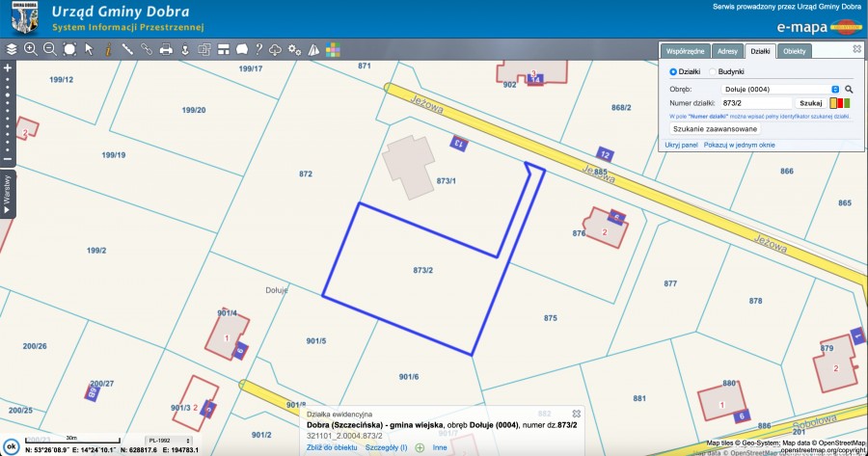Expand the Warstwy side panel
868x456 pixels.
(x=7, y=194)
